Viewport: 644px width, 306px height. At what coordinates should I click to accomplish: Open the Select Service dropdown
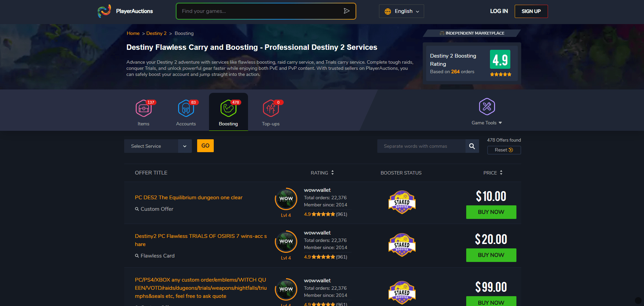tap(158, 146)
